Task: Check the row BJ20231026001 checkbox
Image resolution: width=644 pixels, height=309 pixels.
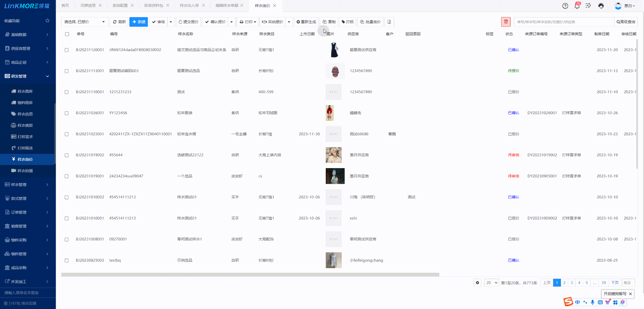Action: pos(67,113)
